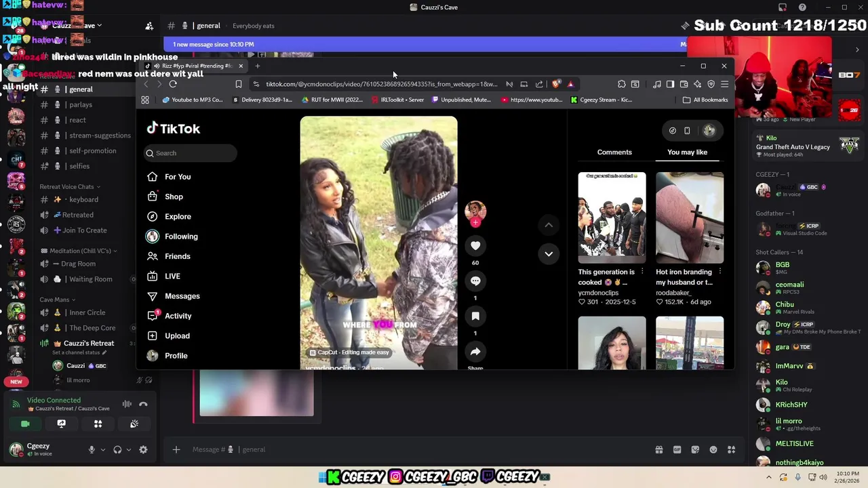Bookmark this page icon beside address bar
The width and height of the screenshot is (868, 488).
239,84
